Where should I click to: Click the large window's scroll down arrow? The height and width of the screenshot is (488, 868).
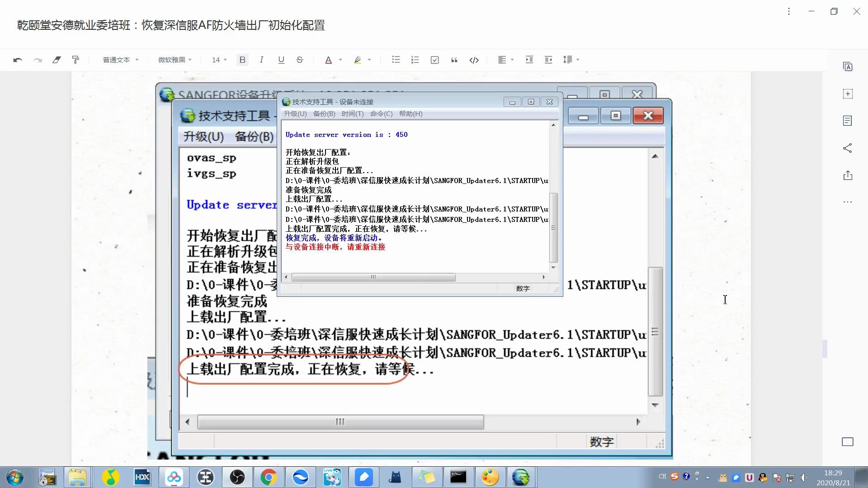(x=655, y=405)
